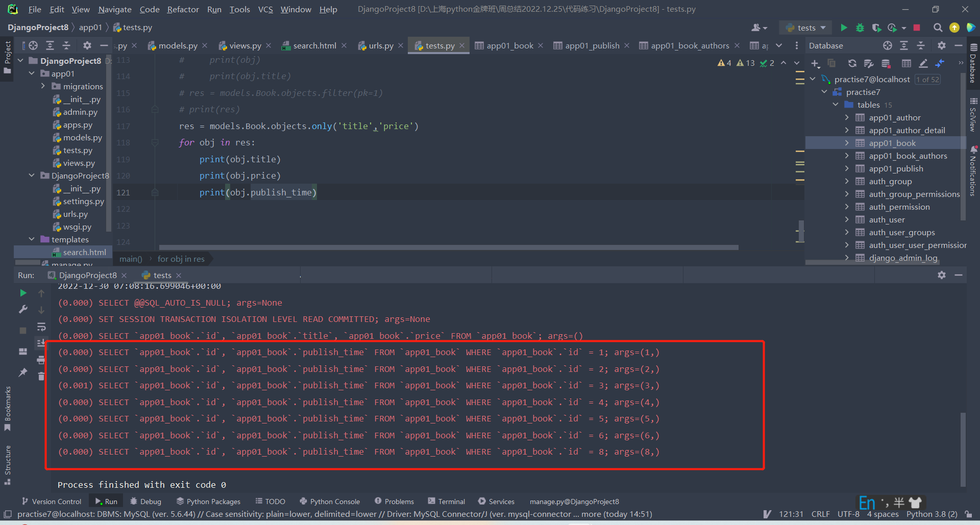Expand the app01_publish table node
980x525 pixels.
click(x=847, y=168)
